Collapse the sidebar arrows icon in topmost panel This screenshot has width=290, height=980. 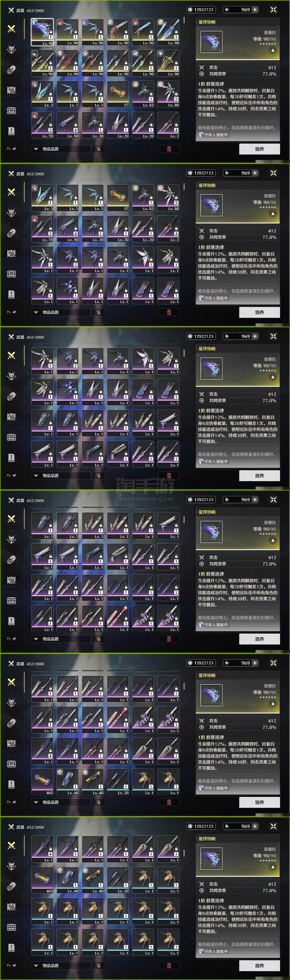point(11,149)
